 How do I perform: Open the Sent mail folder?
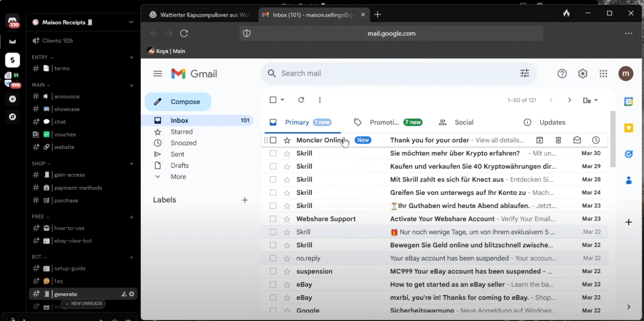[177, 154]
